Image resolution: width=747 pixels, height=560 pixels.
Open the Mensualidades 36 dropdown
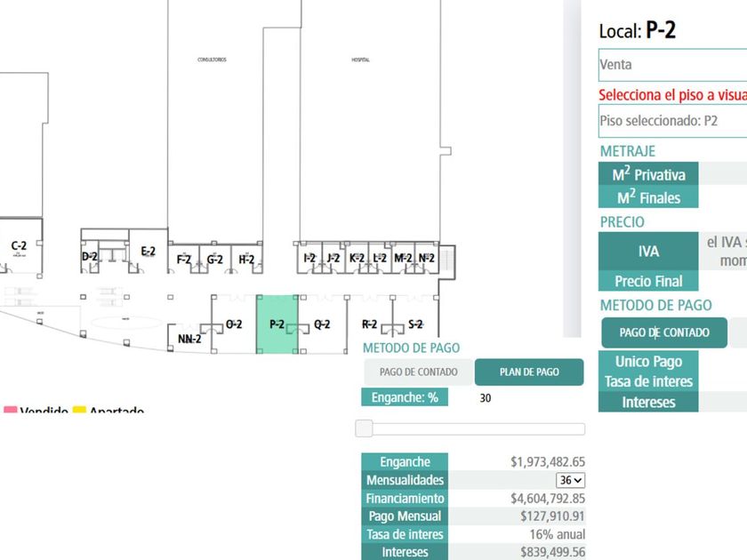(x=570, y=480)
